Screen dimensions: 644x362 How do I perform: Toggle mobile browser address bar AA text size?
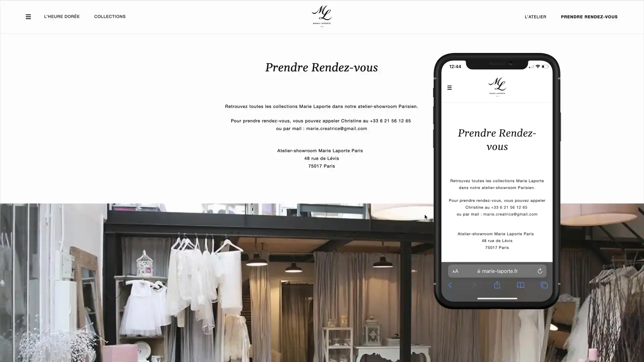coord(455,271)
